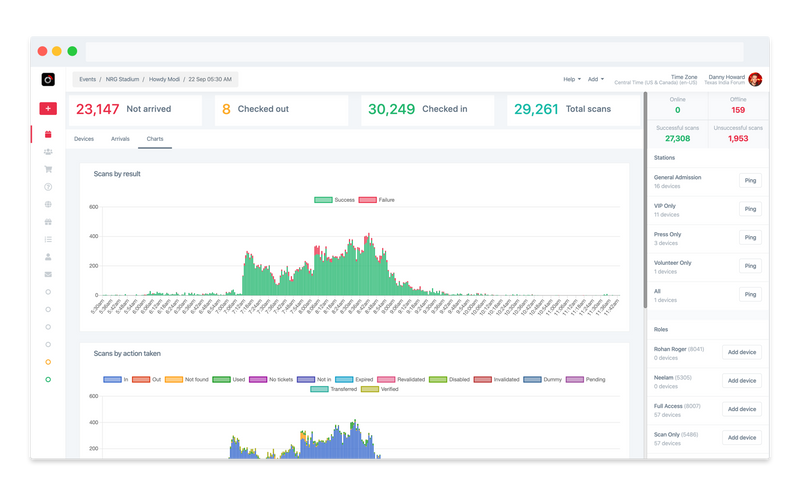Viewport: 800px width, 494px height.
Task: Click the app logo in the sidebar
Action: [48, 79]
